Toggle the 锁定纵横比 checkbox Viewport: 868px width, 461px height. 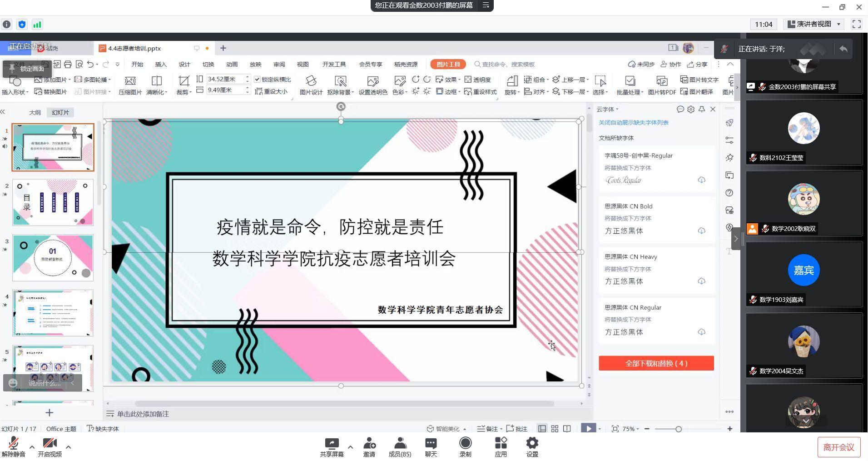(258, 80)
